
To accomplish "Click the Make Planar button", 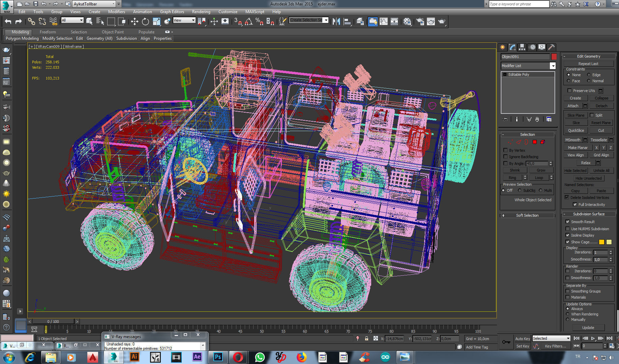I will pyautogui.click(x=578, y=148).
